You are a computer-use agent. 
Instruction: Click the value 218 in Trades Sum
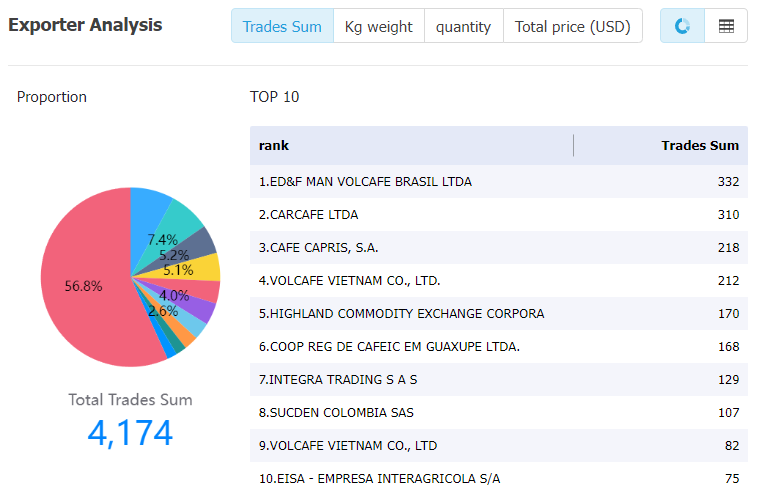pos(728,248)
